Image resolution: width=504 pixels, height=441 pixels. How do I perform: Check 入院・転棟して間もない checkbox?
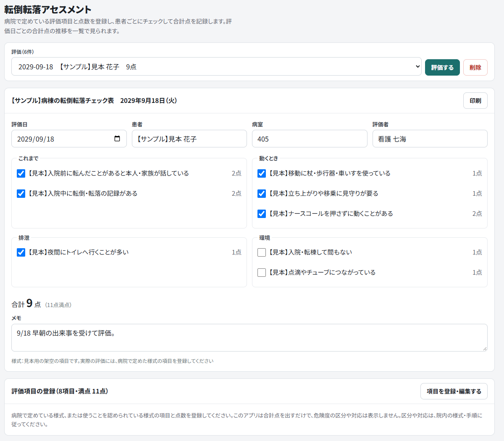point(262,252)
